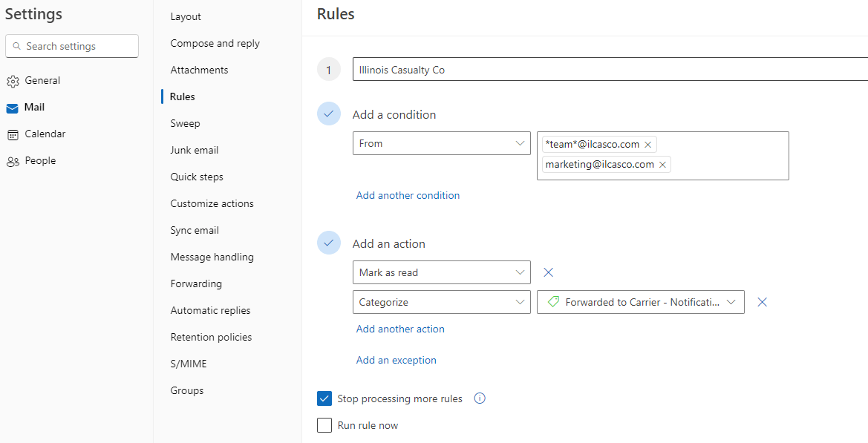Check the Run rule now box
The height and width of the screenshot is (443, 868).
pos(324,425)
